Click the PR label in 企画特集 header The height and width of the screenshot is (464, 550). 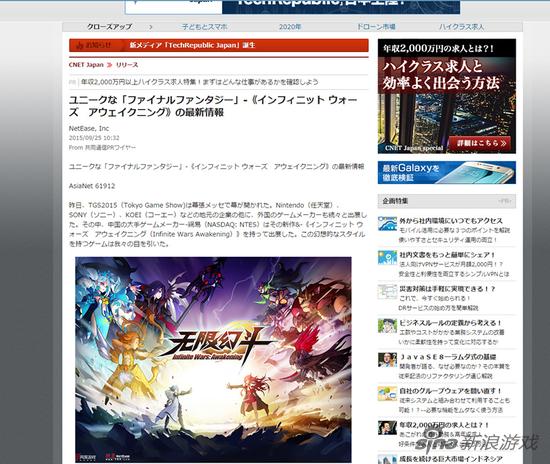504,201
